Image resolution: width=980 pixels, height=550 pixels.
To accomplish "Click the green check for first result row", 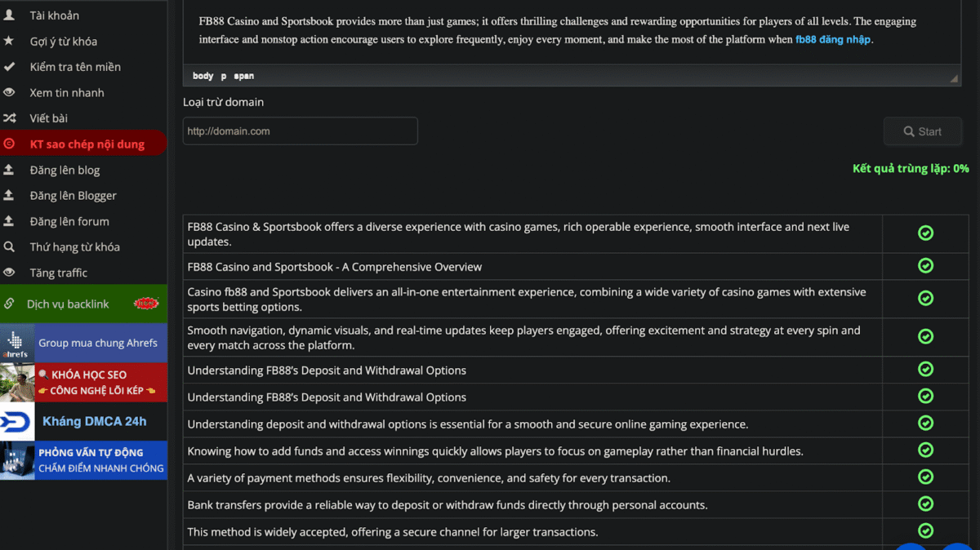I will click(925, 233).
